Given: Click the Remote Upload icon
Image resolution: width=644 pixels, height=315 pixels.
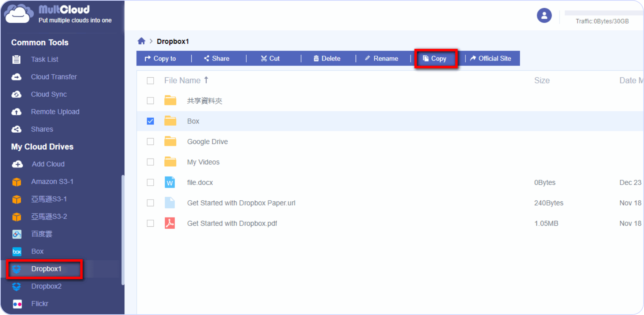Looking at the screenshot, I should tap(16, 112).
